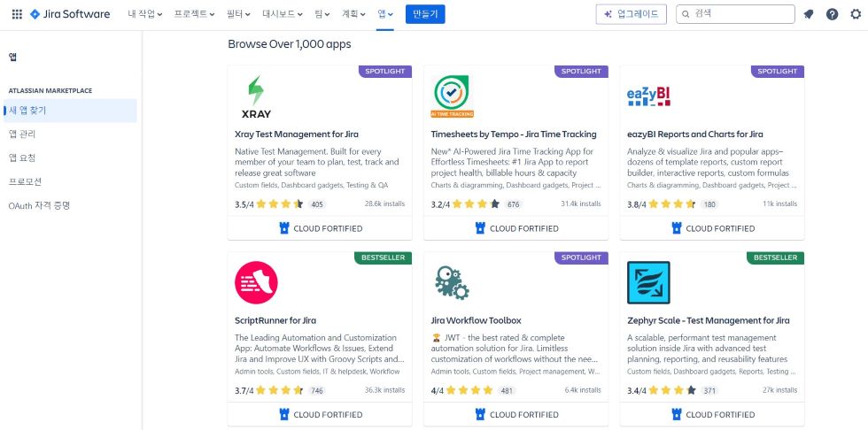This screenshot has height=430, width=868.
Task: Expand the 계획 dropdown menu
Action: tap(353, 14)
